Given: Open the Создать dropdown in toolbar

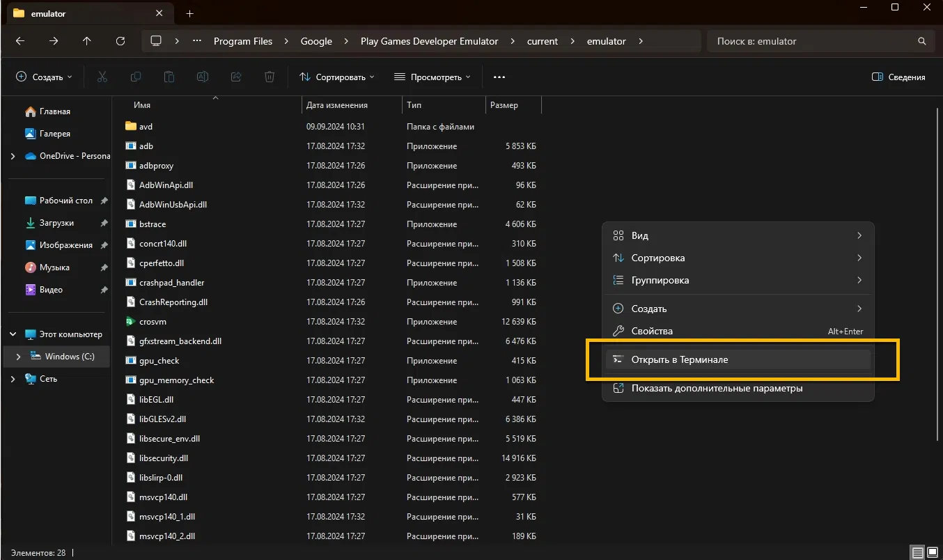Looking at the screenshot, I should [44, 77].
